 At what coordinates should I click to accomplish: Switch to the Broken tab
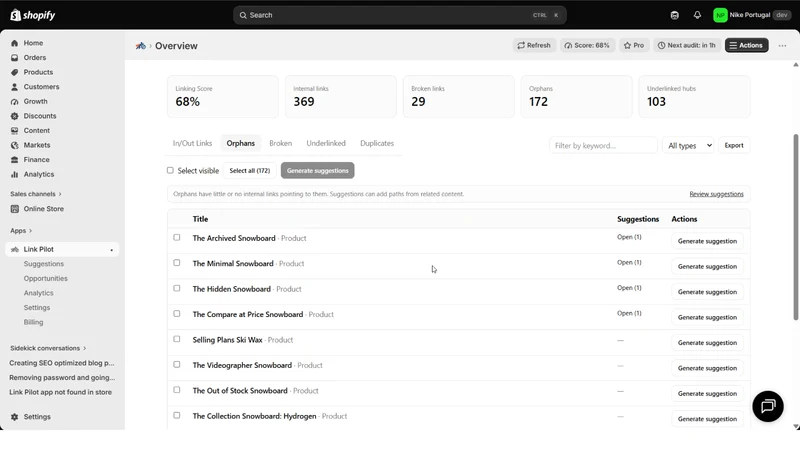(x=281, y=143)
